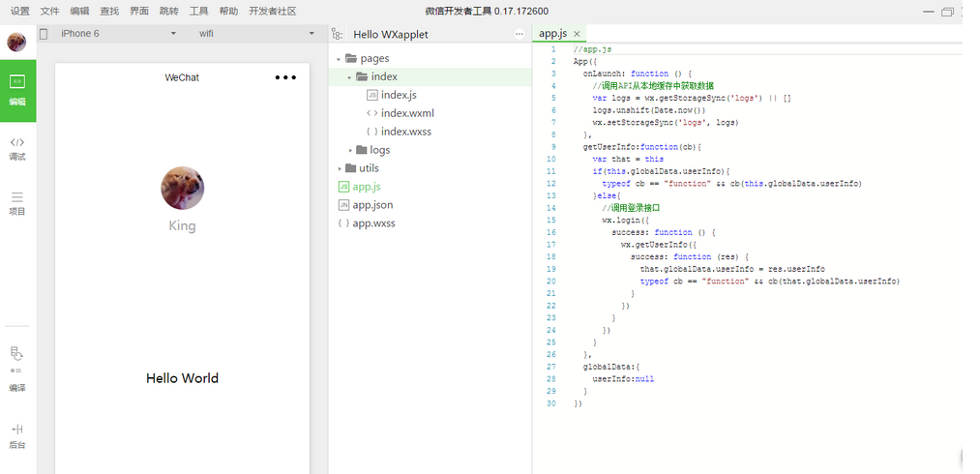980x474 pixels.
Task: Click the user avatar in the simulator
Action: (x=183, y=188)
